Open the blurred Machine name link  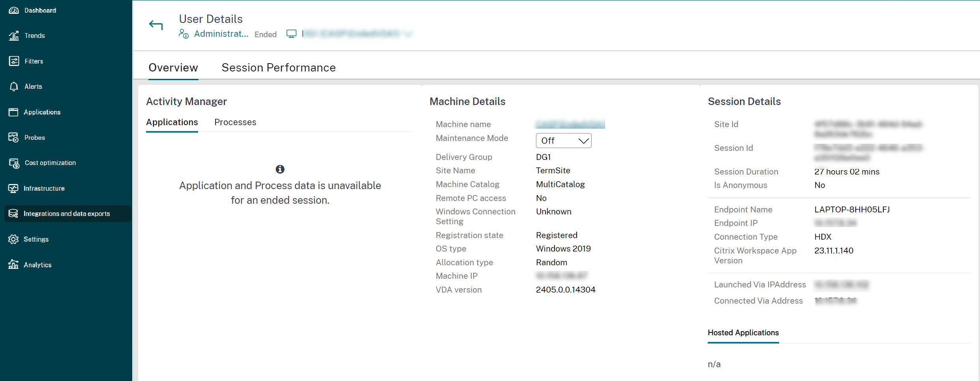click(570, 124)
